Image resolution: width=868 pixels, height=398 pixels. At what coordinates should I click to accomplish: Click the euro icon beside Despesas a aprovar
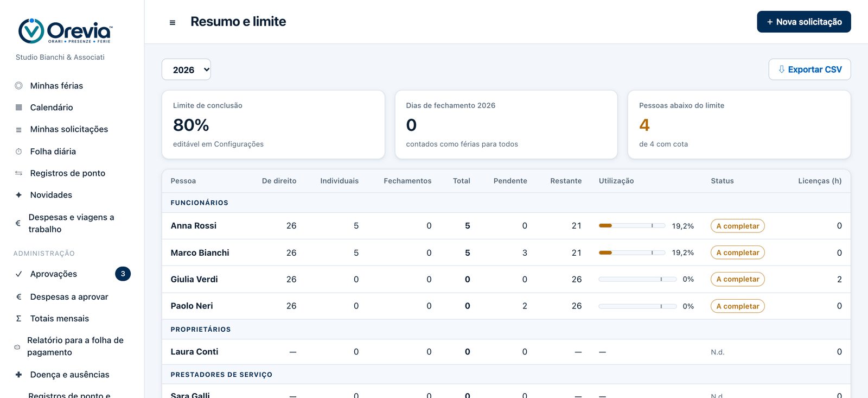point(18,297)
